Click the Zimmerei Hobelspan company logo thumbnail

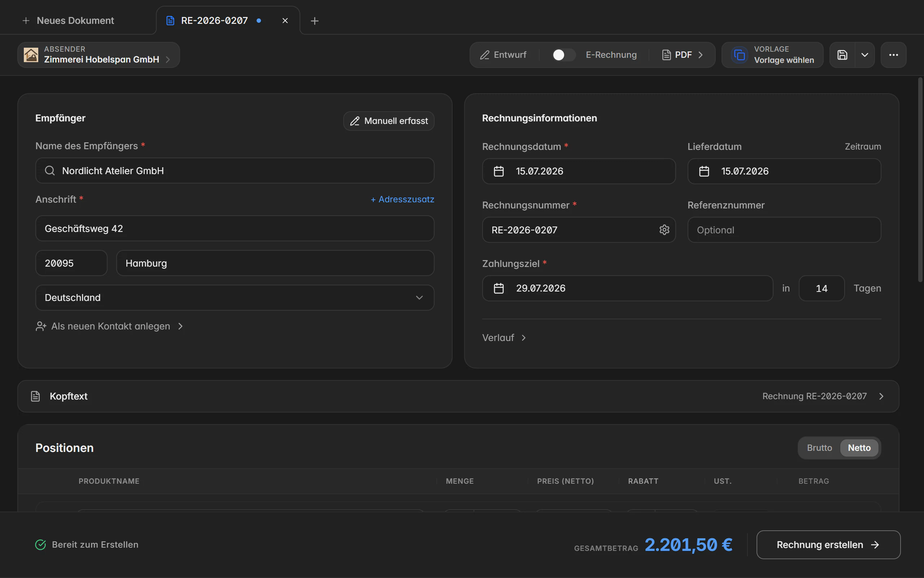click(31, 55)
